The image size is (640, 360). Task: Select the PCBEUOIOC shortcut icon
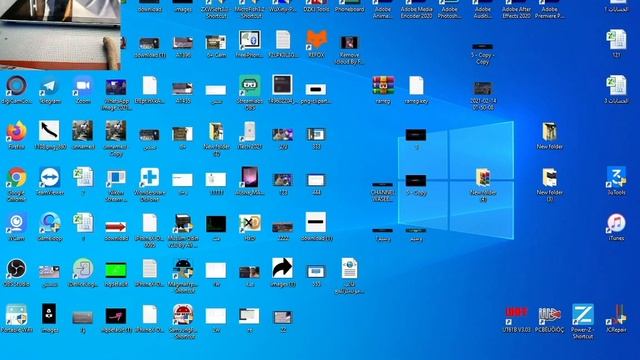coord(549,315)
